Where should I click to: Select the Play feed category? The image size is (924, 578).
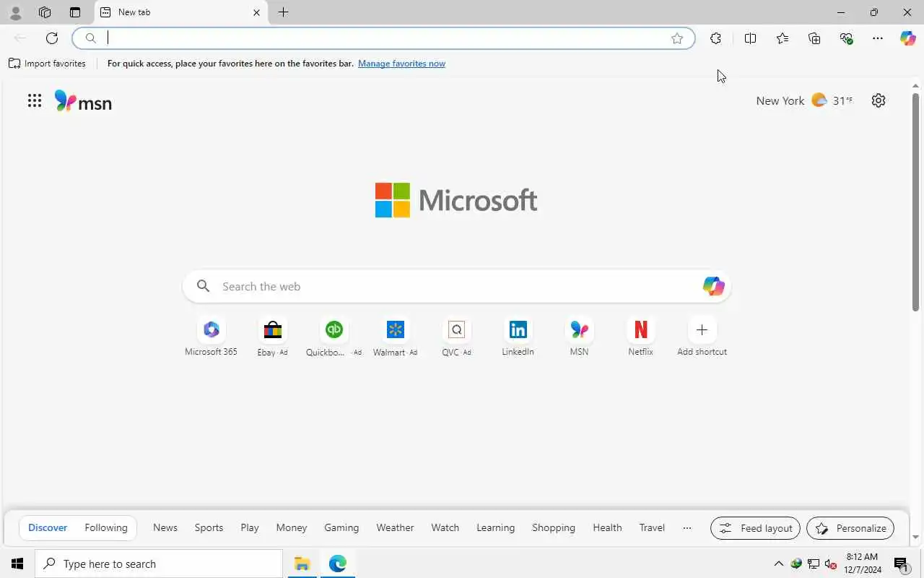[x=250, y=527]
